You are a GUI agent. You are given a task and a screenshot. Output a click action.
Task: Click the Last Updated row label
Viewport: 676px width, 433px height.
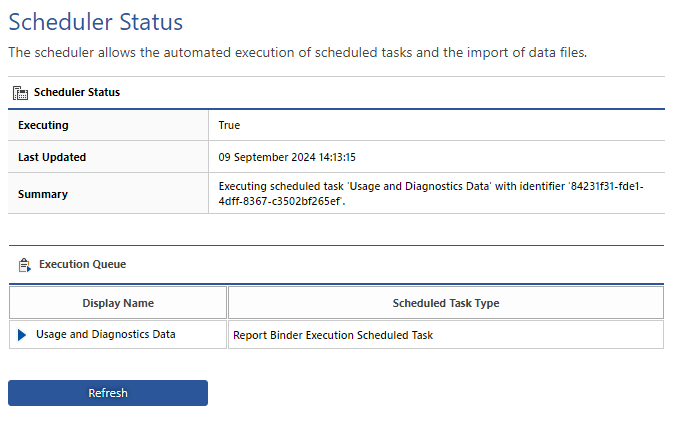52,157
